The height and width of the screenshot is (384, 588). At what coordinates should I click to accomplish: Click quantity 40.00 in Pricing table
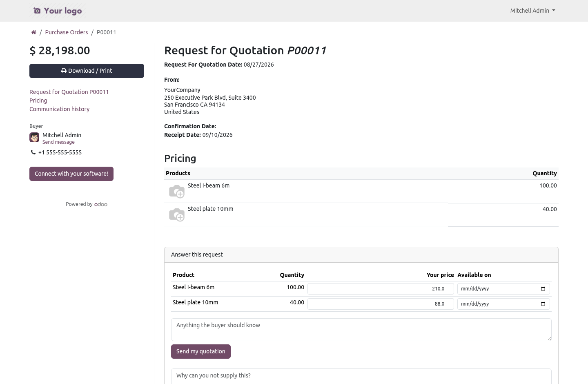click(x=550, y=209)
